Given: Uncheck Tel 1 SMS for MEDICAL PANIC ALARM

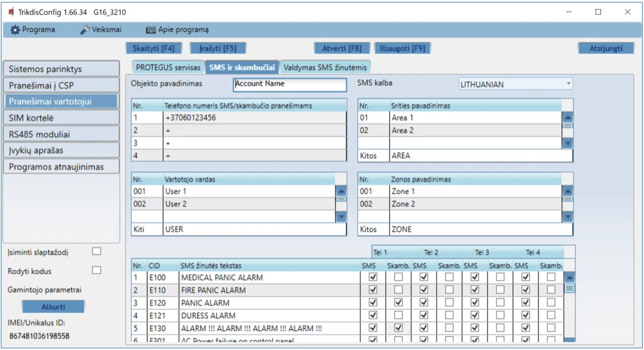Looking at the screenshot, I should point(373,277).
